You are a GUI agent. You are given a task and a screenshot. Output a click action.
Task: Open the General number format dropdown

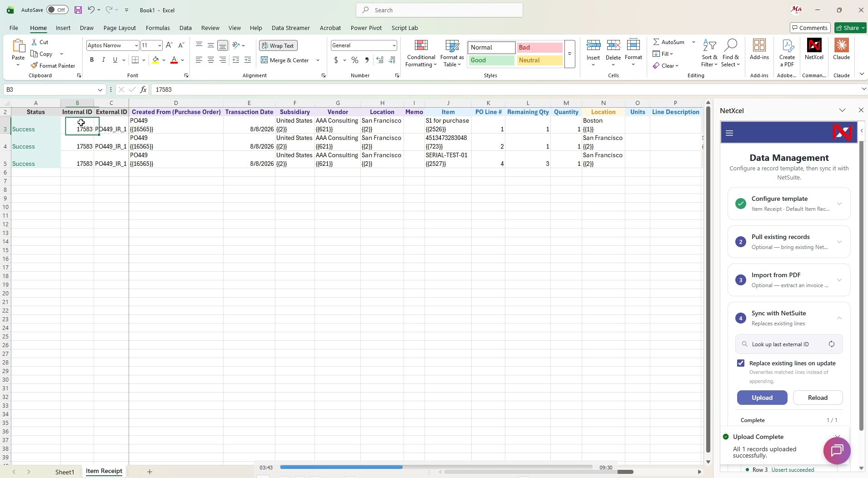tap(394, 45)
